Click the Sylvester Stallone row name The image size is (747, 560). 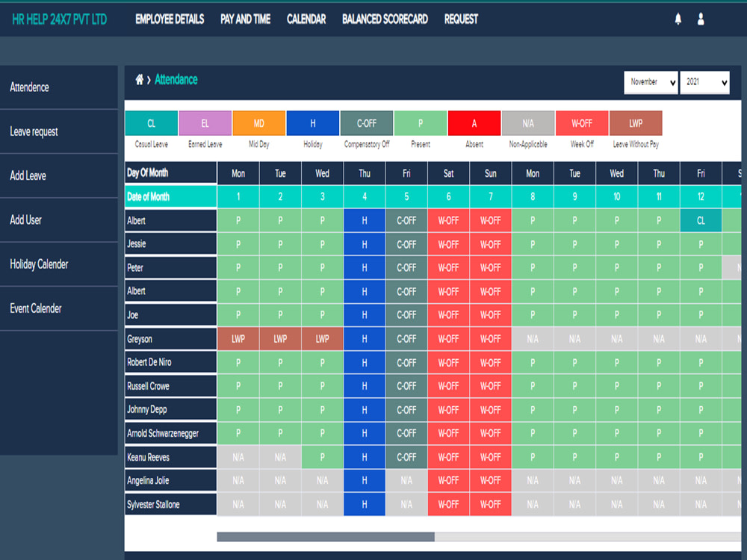pos(170,504)
